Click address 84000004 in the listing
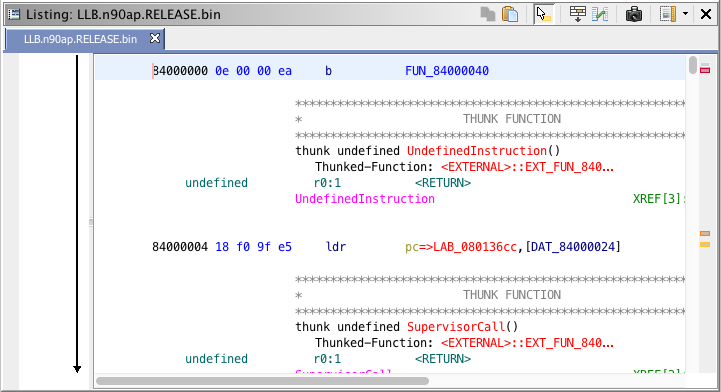 180,247
